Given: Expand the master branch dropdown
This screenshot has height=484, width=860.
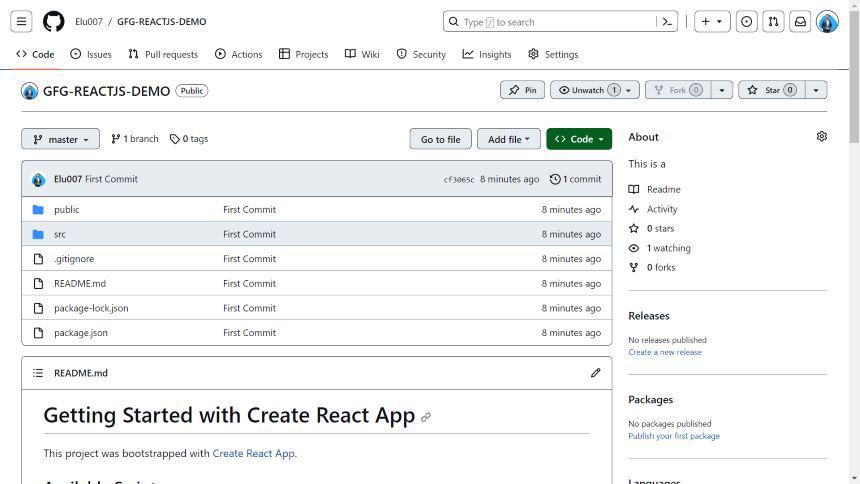Looking at the screenshot, I should click(60, 139).
